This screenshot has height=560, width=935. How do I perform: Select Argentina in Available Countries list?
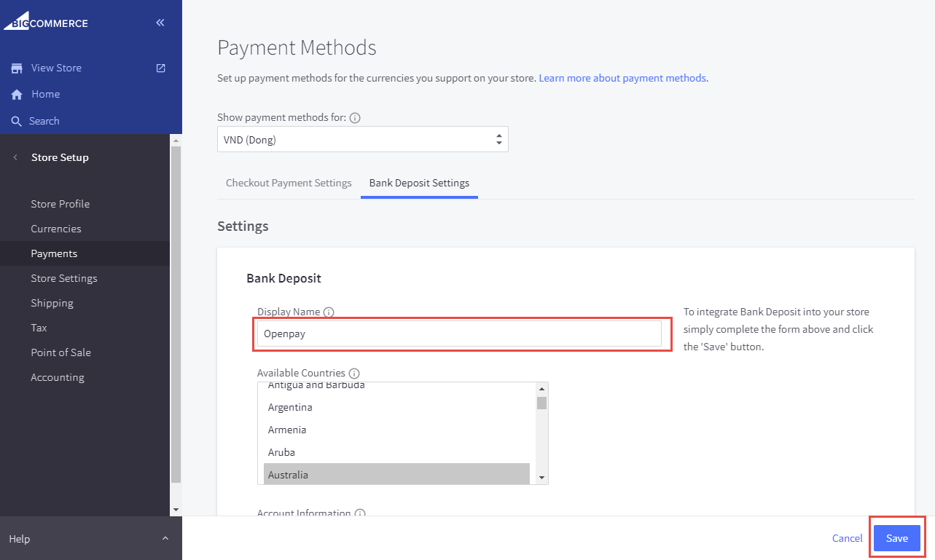(x=290, y=407)
